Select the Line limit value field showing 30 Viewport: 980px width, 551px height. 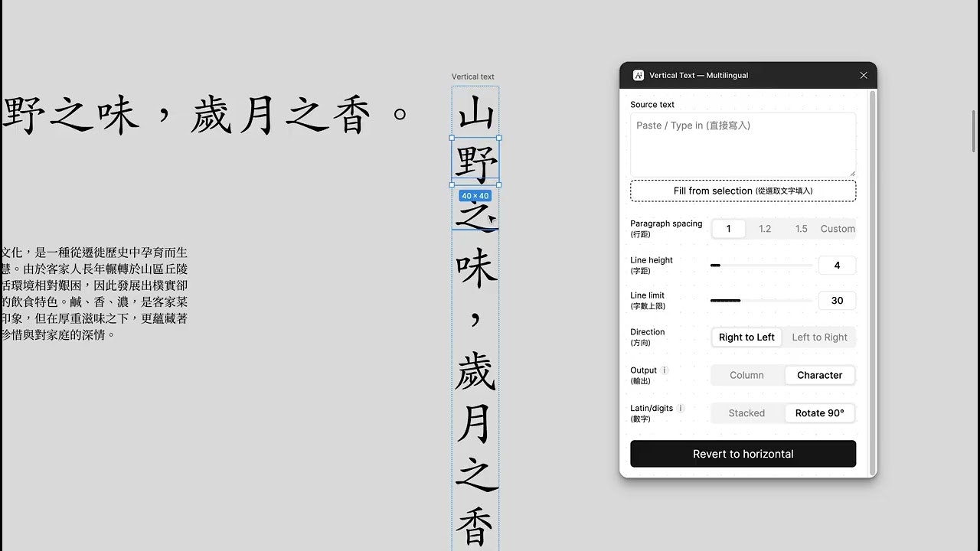coord(837,300)
